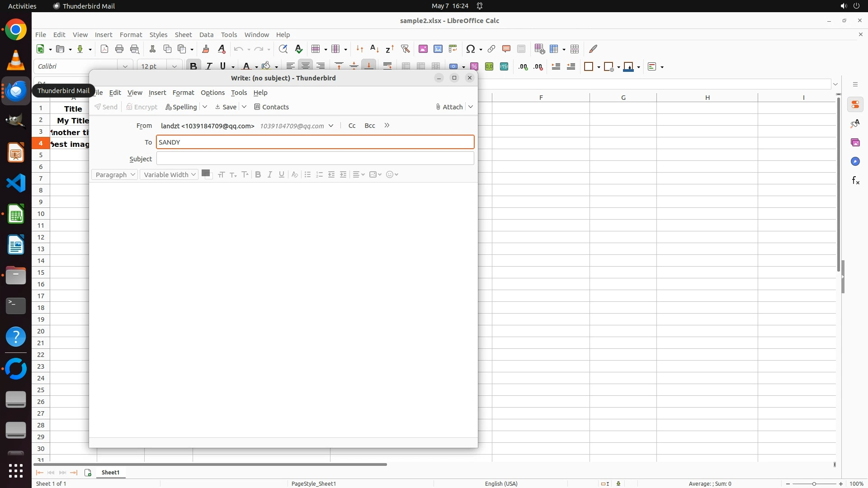Click Calc Clone Formatting paintbrush icon
The height and width of the screenshot is (488, 868).
(x=206, y=49)
